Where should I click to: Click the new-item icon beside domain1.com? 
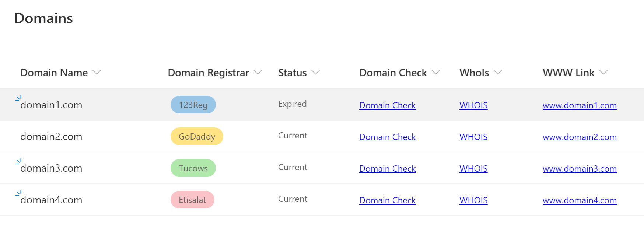pyautogui.click(x=18, y=98)
